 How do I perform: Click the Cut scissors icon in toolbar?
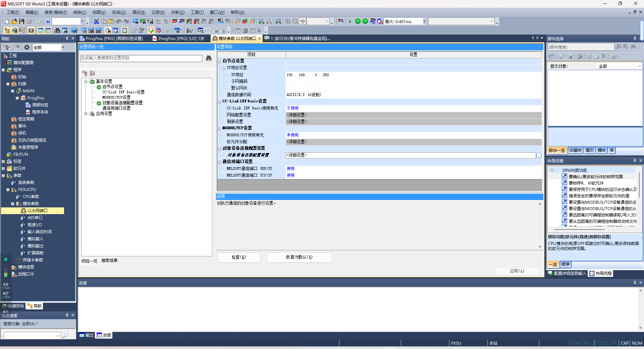pyautogui.click(x=96, y=21)
